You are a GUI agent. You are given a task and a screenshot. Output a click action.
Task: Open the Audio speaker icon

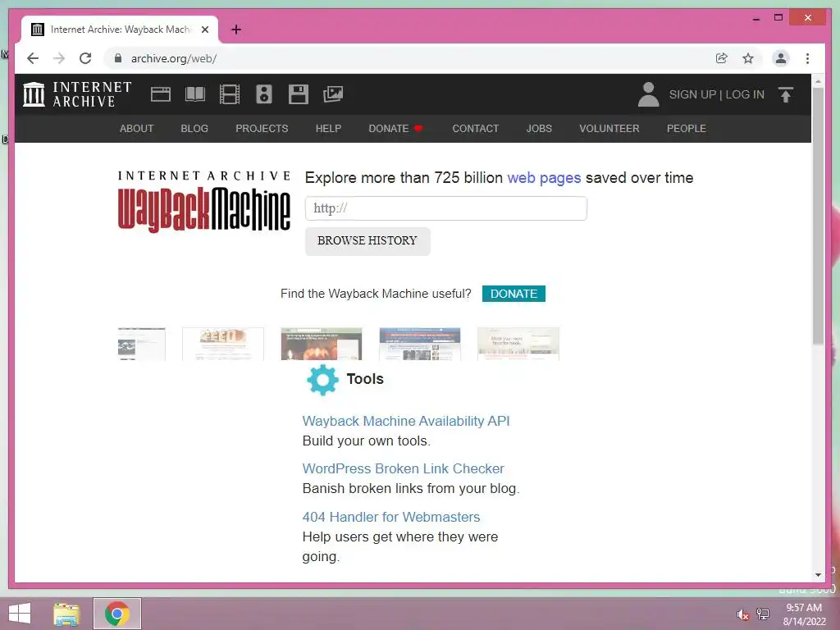pos(264,94)
